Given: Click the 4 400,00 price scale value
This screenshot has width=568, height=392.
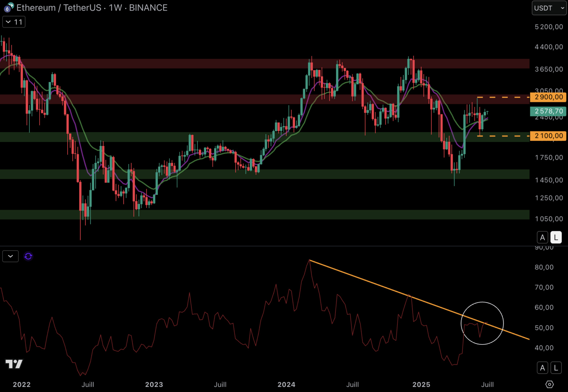Looking at the screenshot, I should tap(549, 47).
